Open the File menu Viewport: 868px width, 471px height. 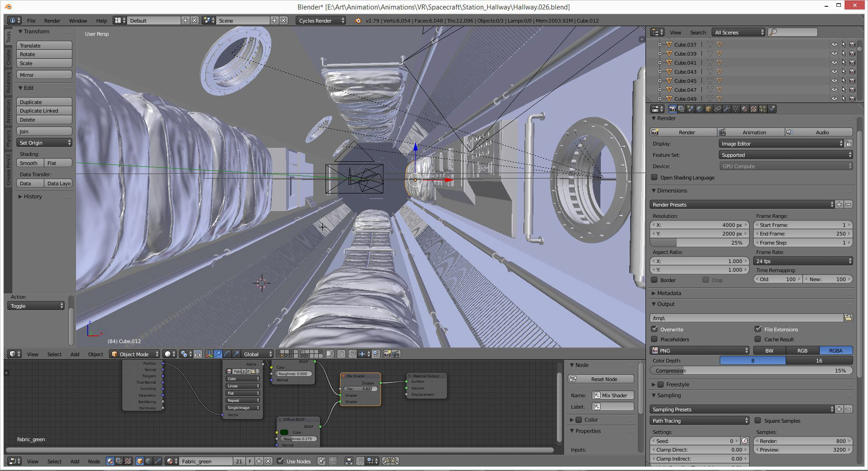coord(31,20)
